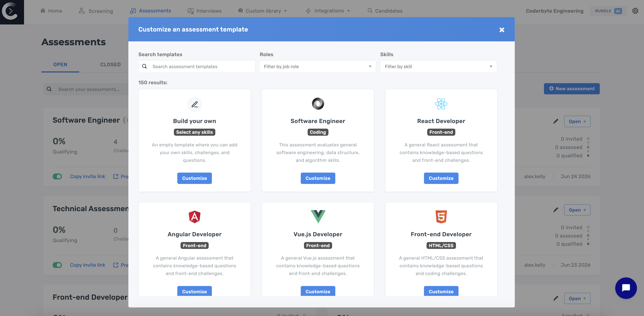Open the Filter by job role dropdown

pyautogui.click(x=317, y=66)
